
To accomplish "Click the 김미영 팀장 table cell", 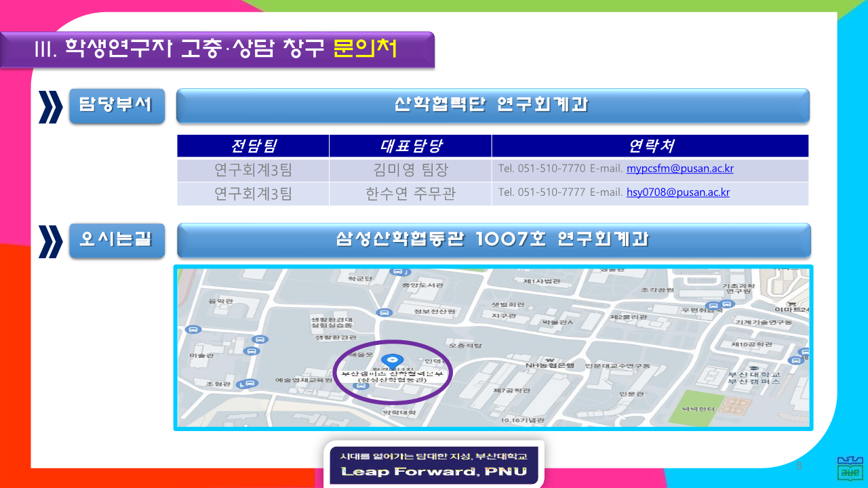I will (410, 169).
